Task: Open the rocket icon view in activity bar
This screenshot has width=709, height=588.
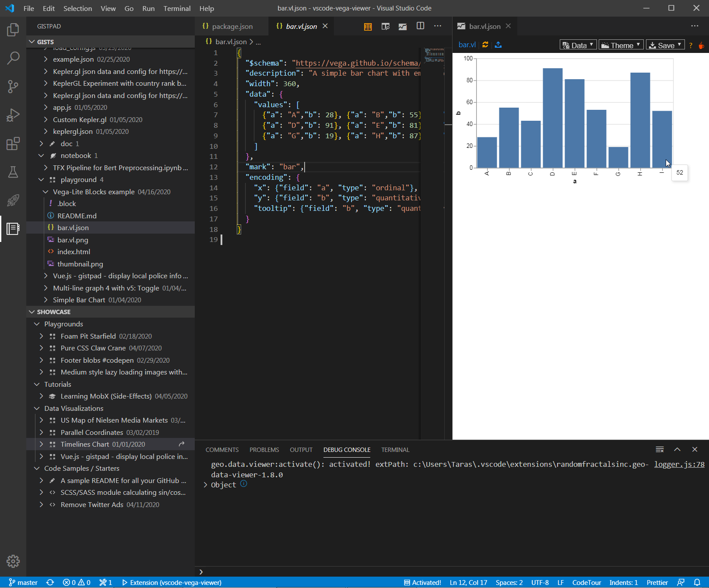Action: click(x=13, y=200)
